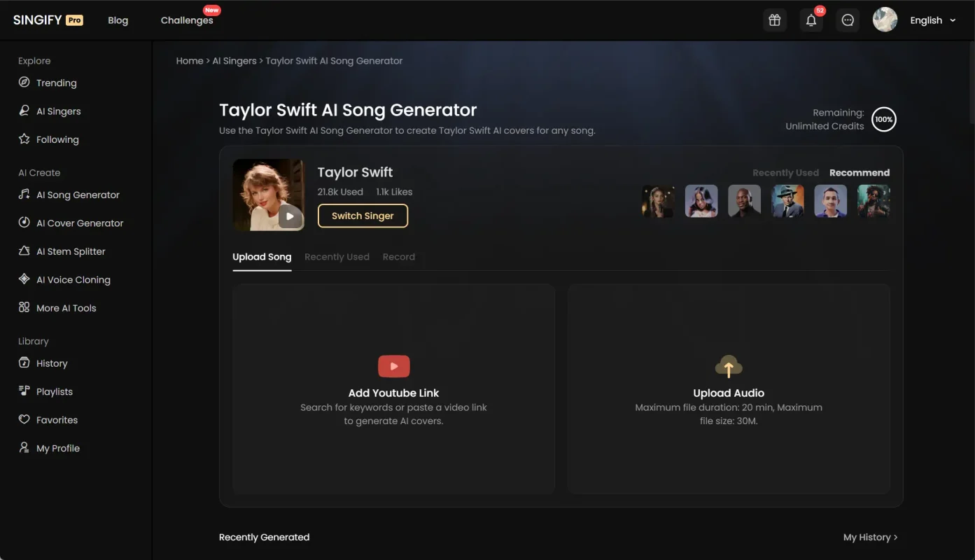Image resolution: width=975 pixels, height=560 pixels.
Task: Open the chat message icon
Action: pyautogui.click(x=848, y=20)
